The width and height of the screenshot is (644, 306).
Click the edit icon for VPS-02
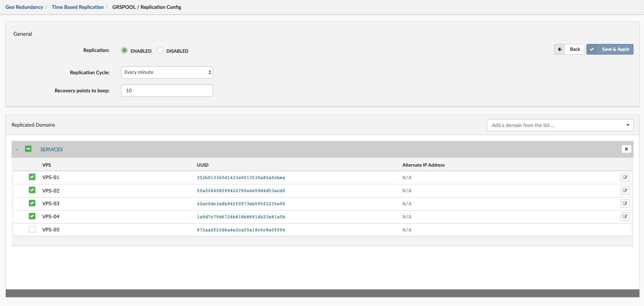(x=625, y=191)
